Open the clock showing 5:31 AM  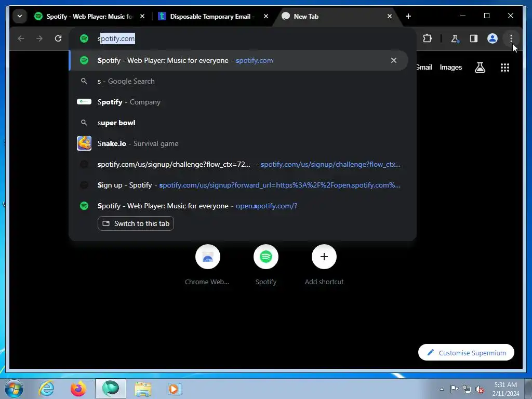coord(506,389)
